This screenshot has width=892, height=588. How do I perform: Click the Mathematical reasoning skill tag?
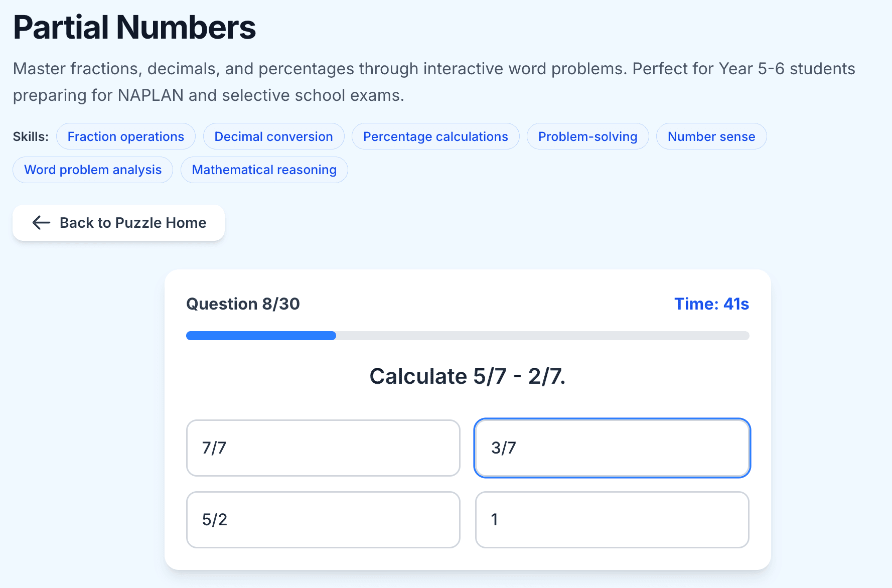pyautogui.click(x=264, y=170)
